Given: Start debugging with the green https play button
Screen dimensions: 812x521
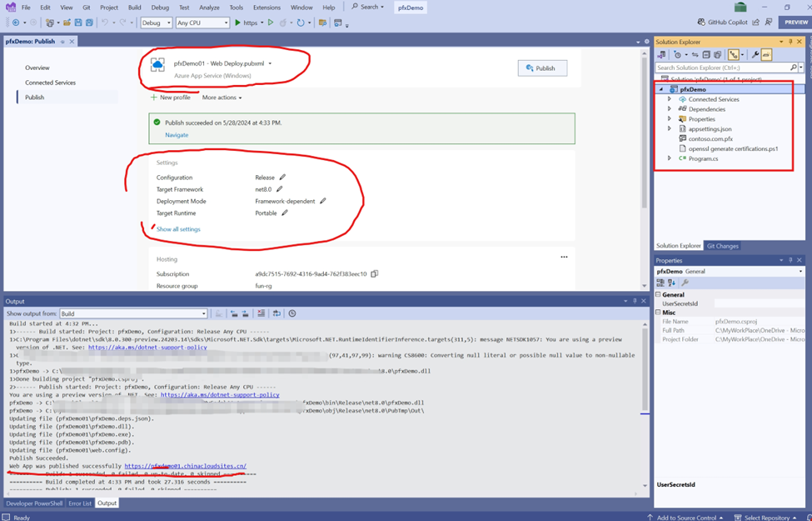Looking at the screenshot, I should pyautogui.click(x=238, y=23).
